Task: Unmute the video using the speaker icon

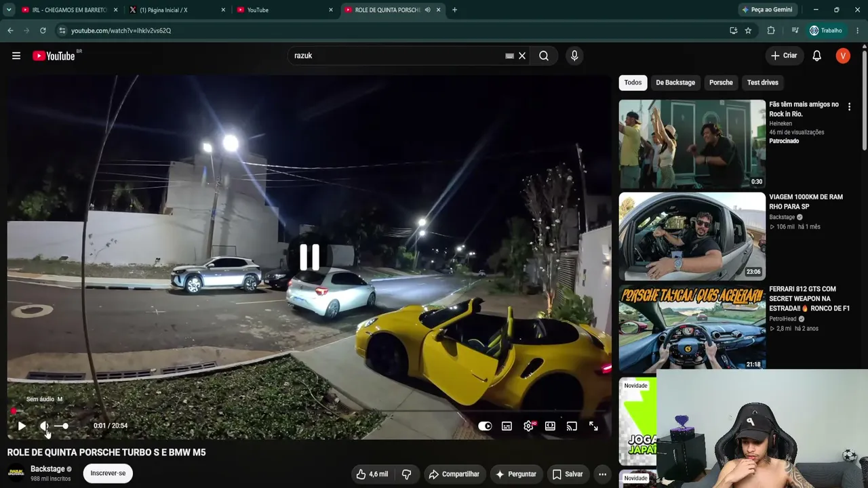Action: click(44, 426)
